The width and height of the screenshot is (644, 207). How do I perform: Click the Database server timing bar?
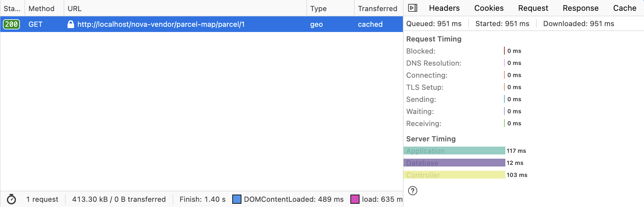point(454,163)
